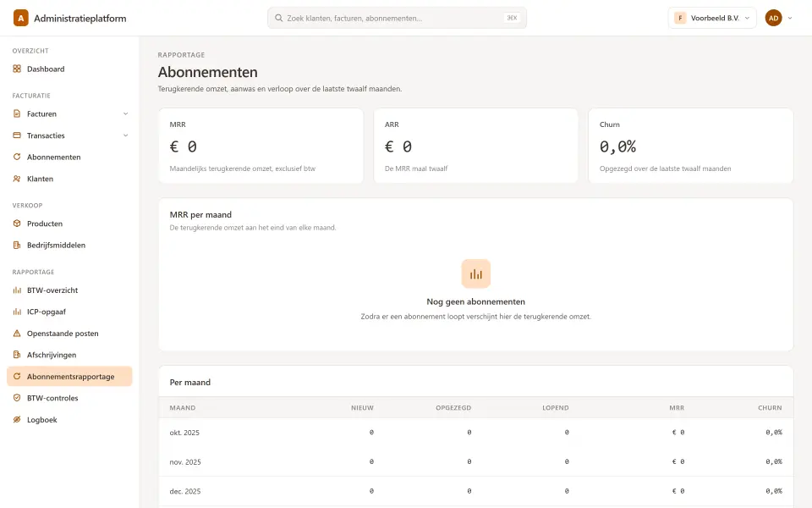Go to the ICP-opgaaf report
Screen dimensions: 812x508
coord(69,312)
